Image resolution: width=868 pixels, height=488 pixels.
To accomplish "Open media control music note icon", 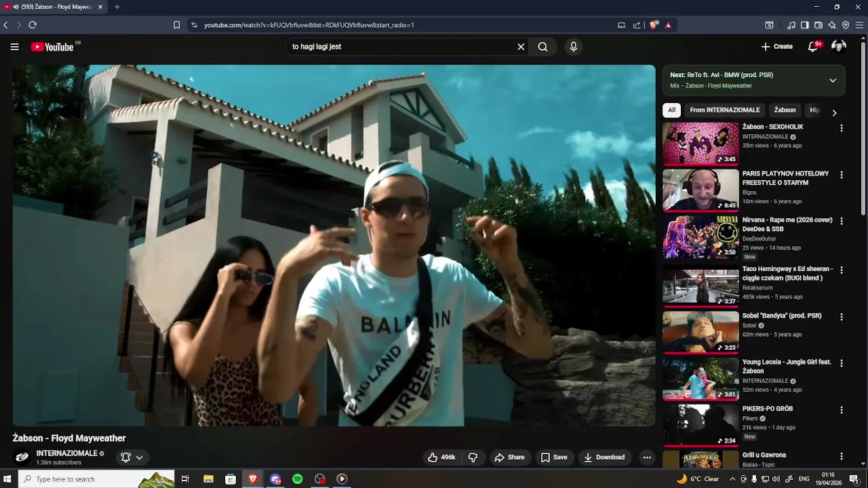I will click(x=791, y=25).
